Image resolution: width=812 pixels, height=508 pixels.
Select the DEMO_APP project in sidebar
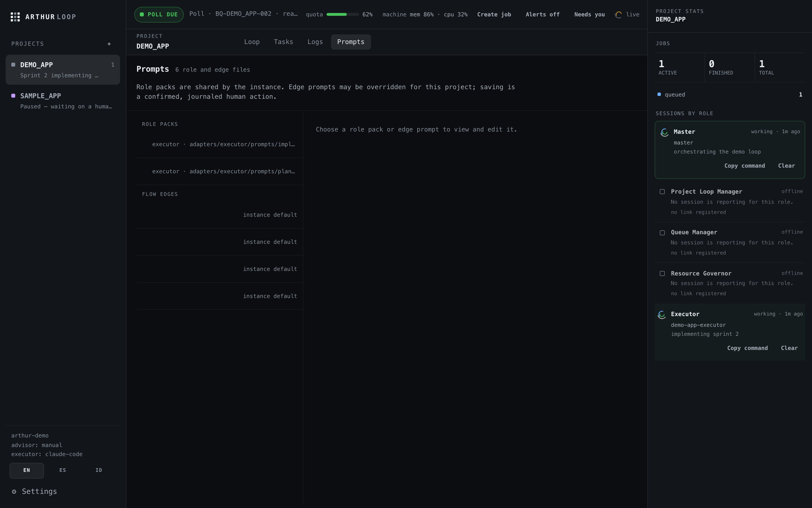(63, 69)
